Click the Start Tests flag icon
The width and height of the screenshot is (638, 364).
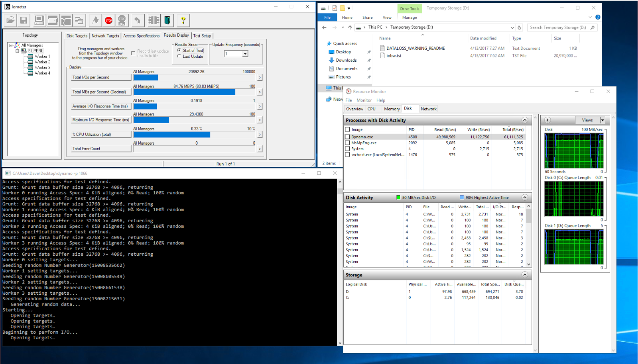coord(95,20)
